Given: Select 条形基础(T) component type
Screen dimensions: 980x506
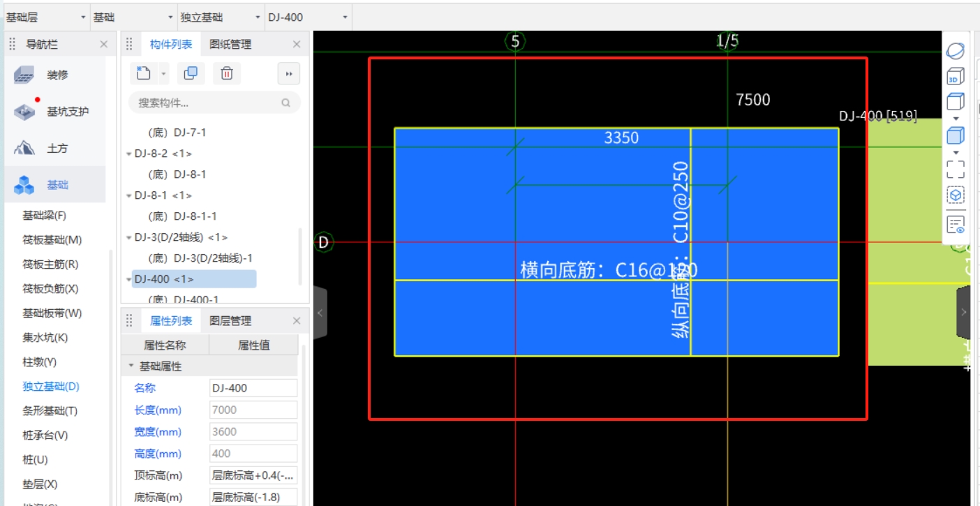Looking at the screenshot, I should (50, 411).
